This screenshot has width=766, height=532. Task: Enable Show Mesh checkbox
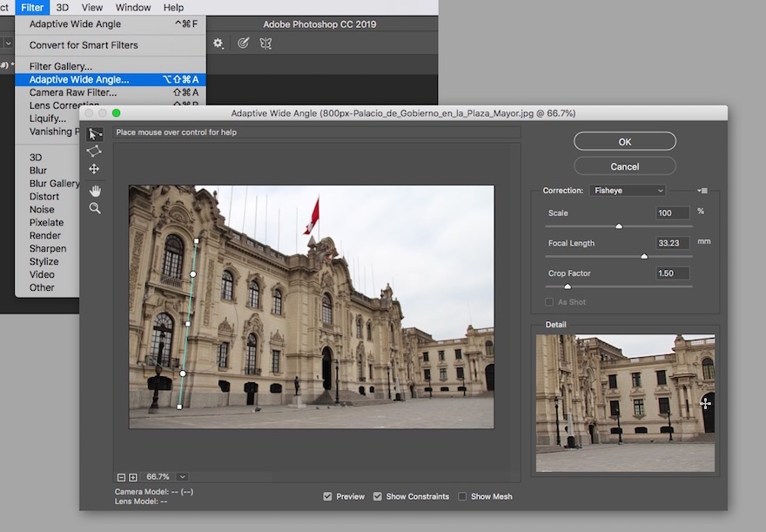pyautogui.click(x=462, y=496)
